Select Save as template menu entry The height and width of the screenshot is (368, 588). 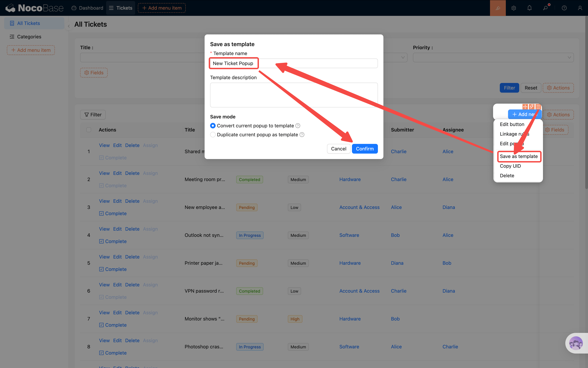[519, 156]
